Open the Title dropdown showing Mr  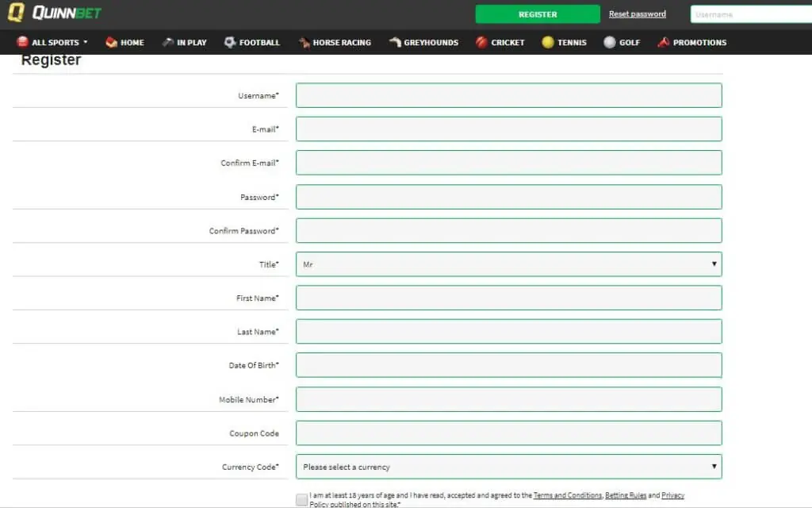point(508,264)
